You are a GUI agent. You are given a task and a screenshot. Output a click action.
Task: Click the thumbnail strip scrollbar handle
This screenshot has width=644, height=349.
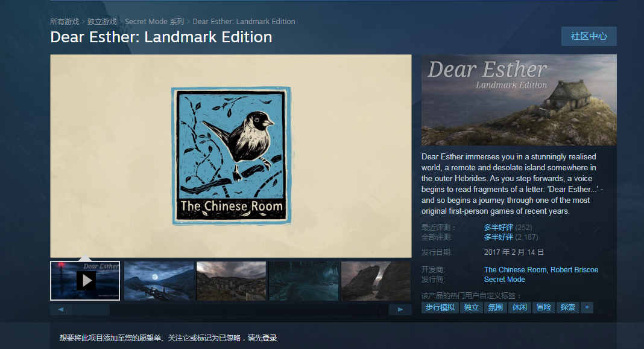point(91,310)
